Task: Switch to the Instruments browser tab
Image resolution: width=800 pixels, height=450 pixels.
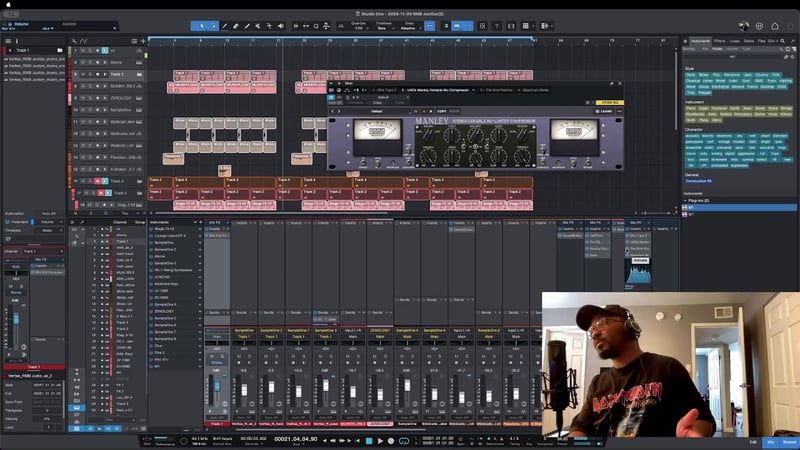Action: tap(701, 41)
